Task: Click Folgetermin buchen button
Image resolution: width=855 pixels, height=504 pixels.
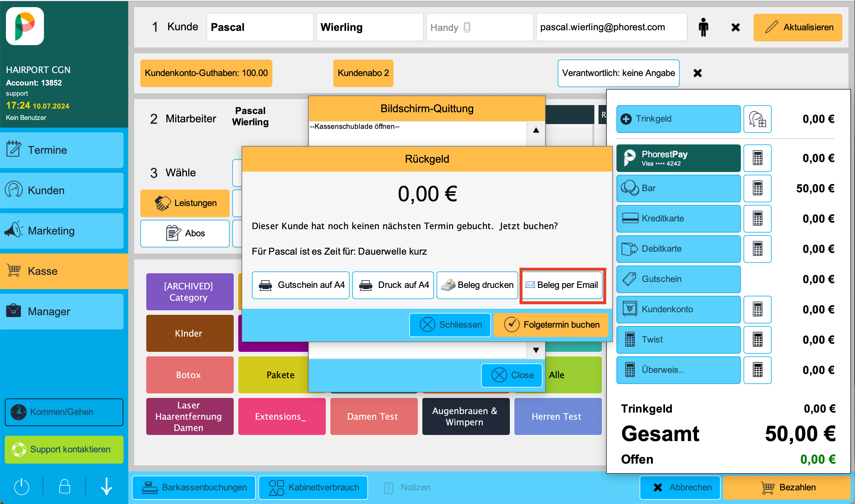Action: [x=550, y=325]
